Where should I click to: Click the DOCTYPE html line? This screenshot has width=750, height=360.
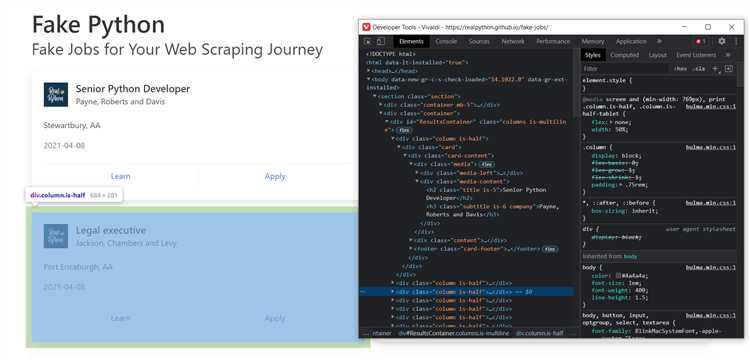(x=390, y=54)
